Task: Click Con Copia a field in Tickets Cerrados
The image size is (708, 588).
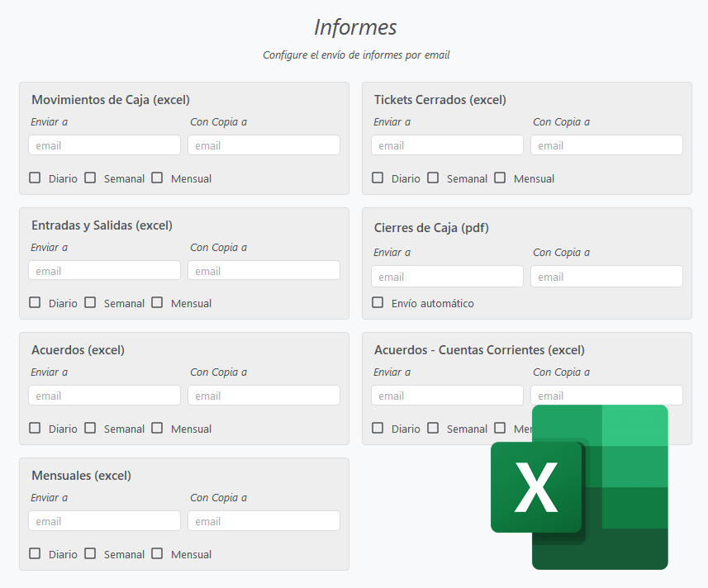Action: point(606,145)
